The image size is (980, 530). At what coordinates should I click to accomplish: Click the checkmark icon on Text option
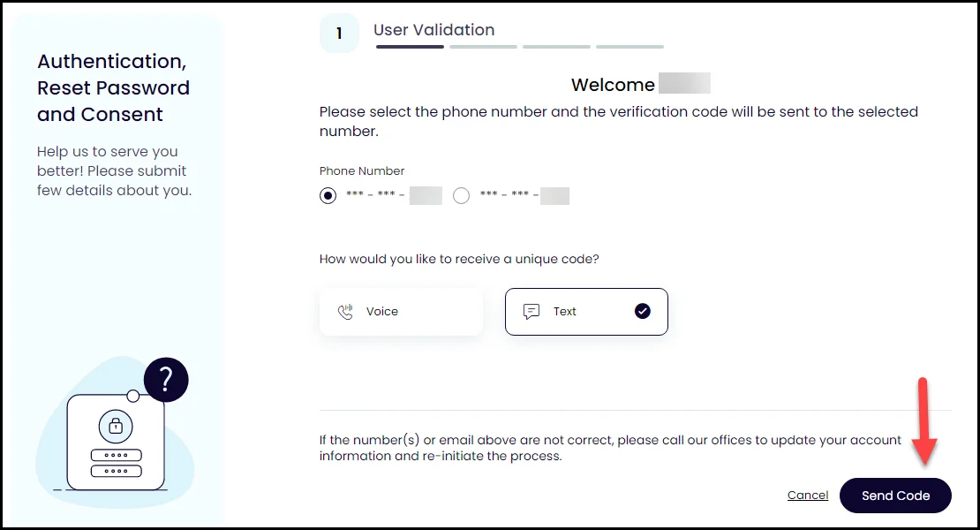(643, 311)
